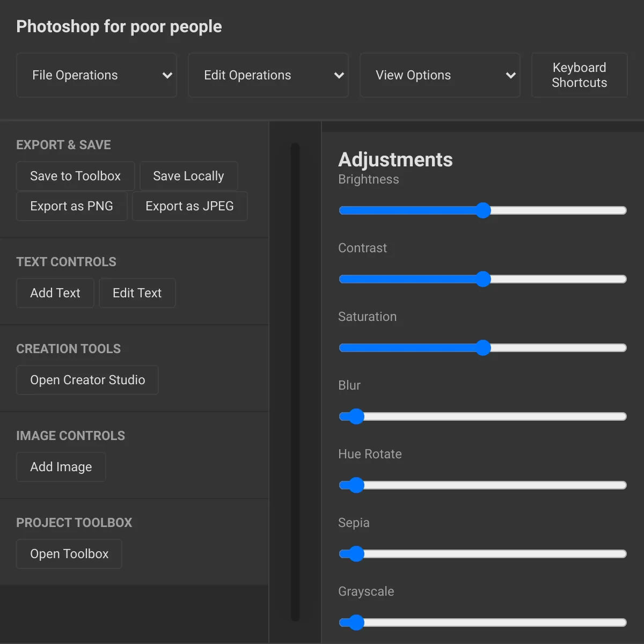Image resolution: width=644 pixels, height=644 pixels.
Task: Click the Blur slider track
Action: click(x=483, y=416)
